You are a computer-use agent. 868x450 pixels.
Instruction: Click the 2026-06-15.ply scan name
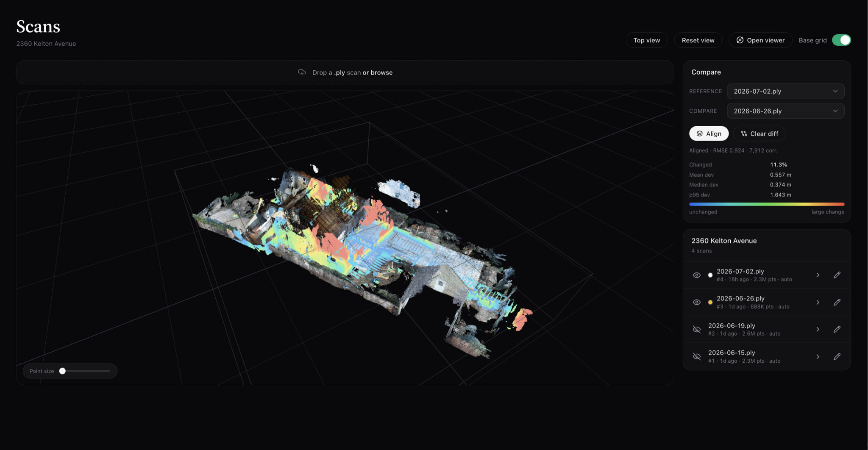pyautogui.click(x=732, y=353)
